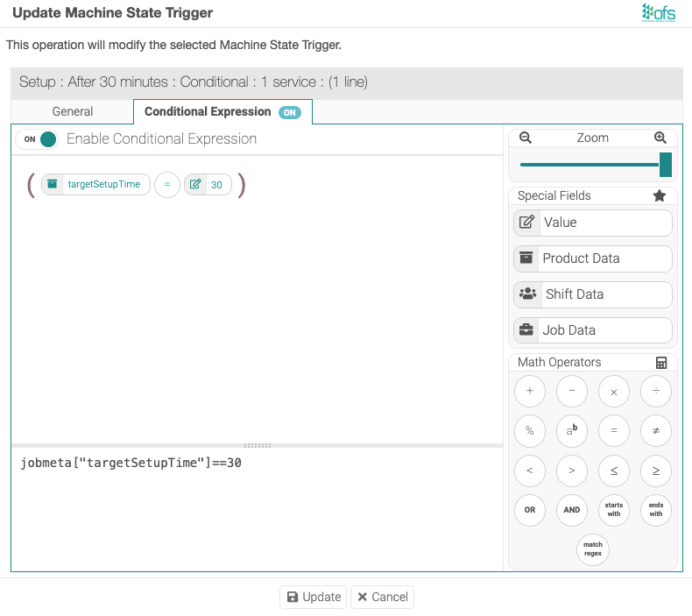
Task: Insert the less-than-or-equal operator
Action: point(614,471)
